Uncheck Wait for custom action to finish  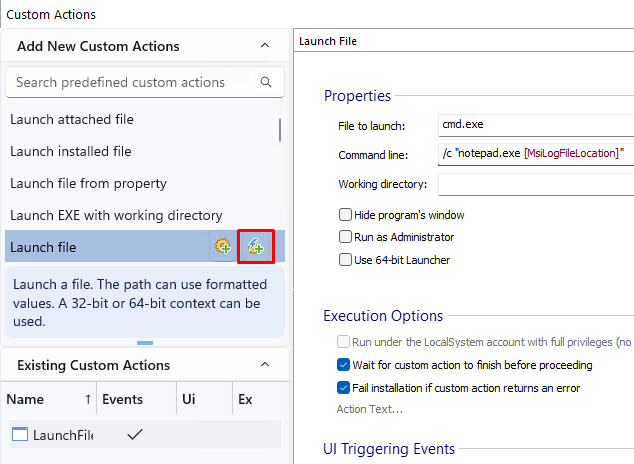pyautogui.click(x=345, y=365)
